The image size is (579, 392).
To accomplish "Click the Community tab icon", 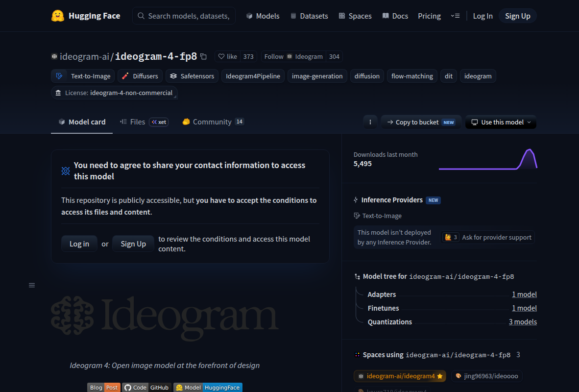I will (186, 122).
